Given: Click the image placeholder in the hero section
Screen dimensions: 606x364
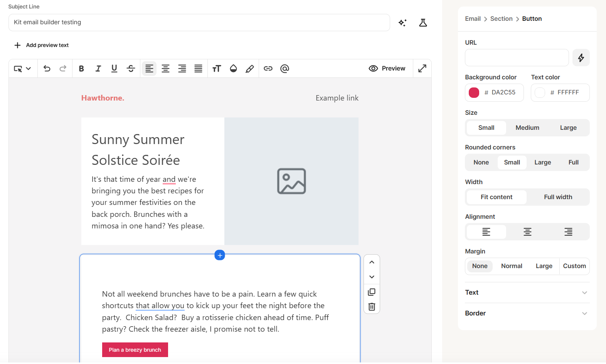Looking at the screenshot, I should 291,181.
